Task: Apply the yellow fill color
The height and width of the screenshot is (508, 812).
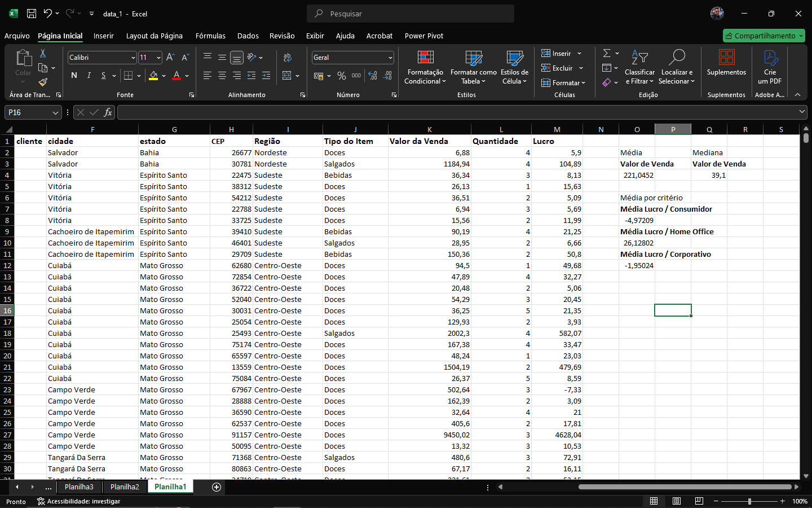Action: (153, 76)
